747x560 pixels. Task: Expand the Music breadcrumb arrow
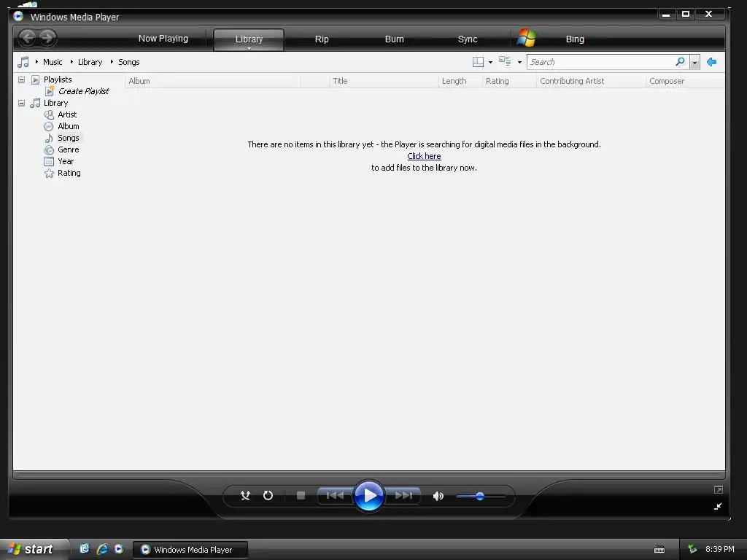coord(36,62)
